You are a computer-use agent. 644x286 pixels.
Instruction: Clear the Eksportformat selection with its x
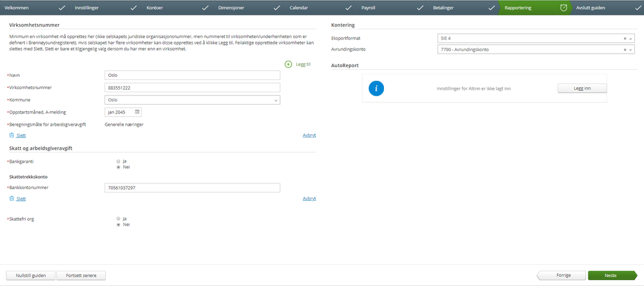click(625, 38)
